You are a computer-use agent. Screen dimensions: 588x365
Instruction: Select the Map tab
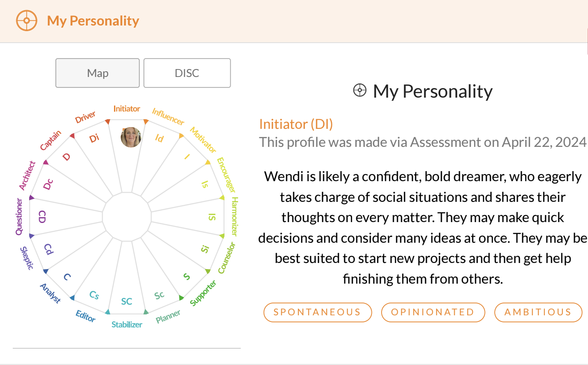(x=98, y=73)
